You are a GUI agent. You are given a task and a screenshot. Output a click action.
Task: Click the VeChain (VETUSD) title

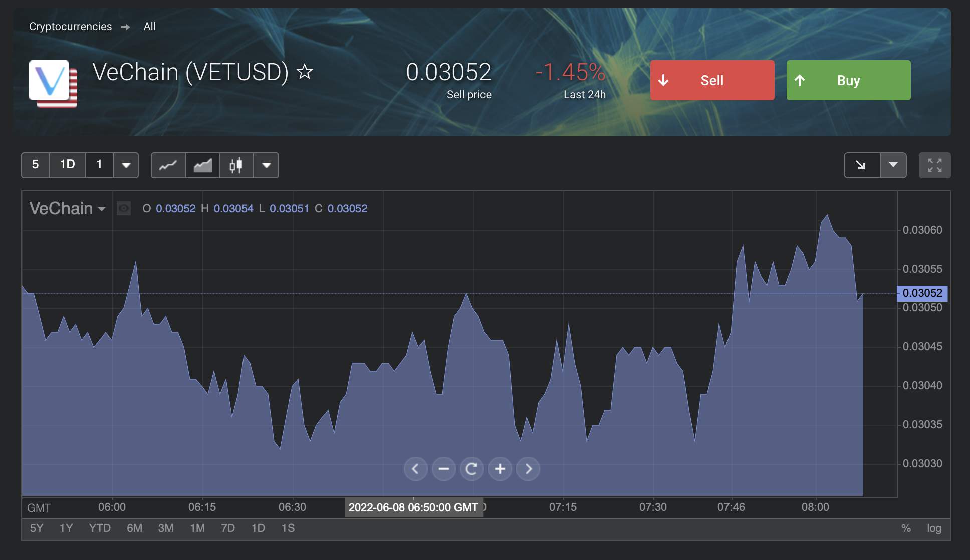[190, 72]
